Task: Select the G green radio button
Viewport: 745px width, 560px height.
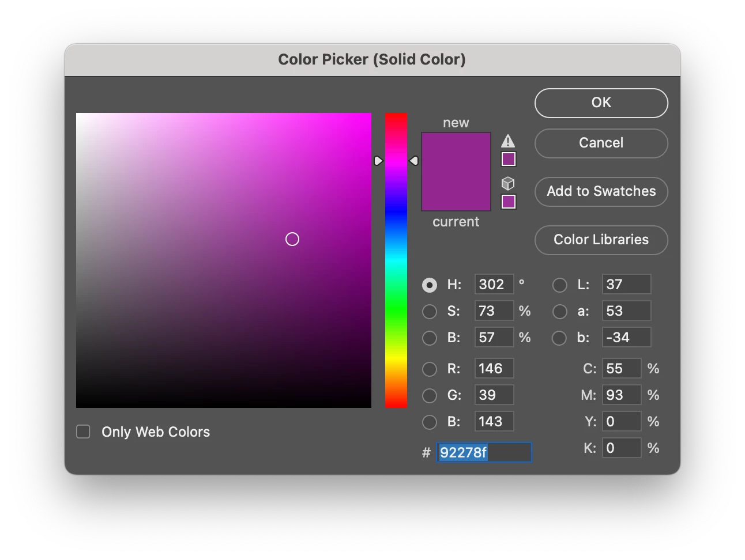Action: [x=430, y=396]
